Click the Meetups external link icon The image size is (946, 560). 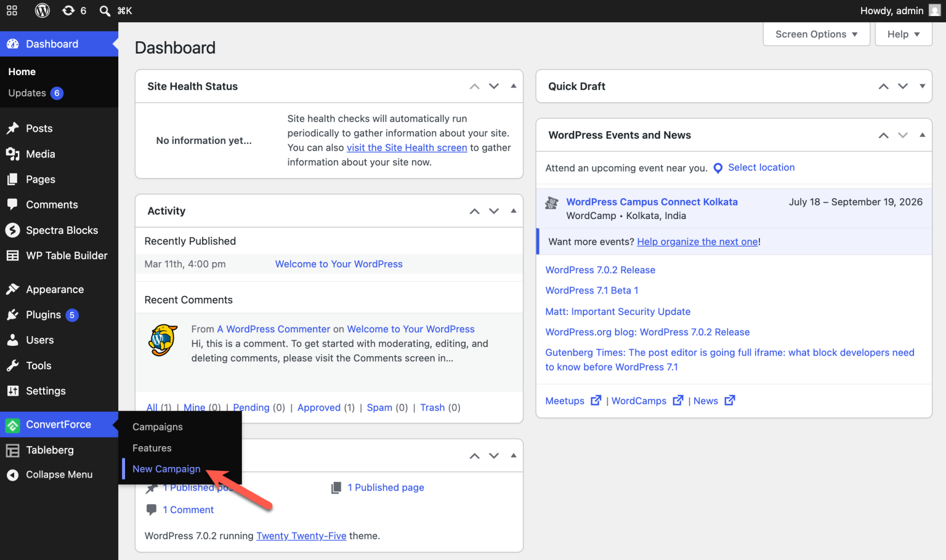[x=596, y=401]
